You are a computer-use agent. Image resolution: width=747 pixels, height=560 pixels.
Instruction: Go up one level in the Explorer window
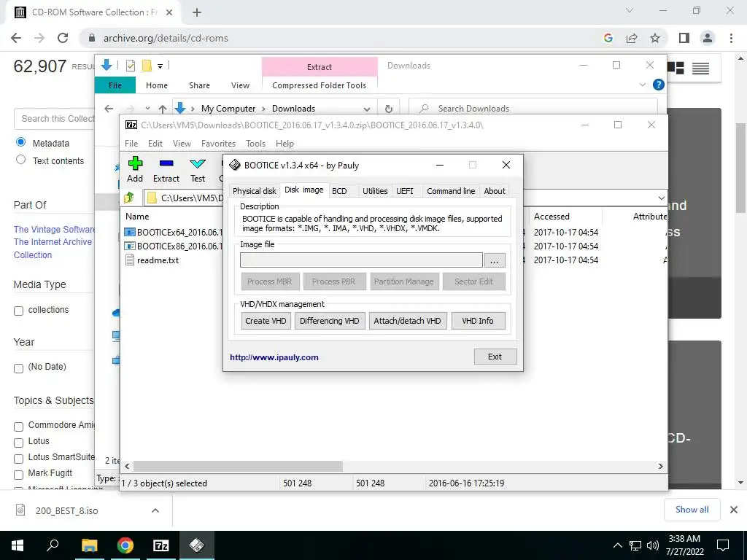(x=163, y=109)
